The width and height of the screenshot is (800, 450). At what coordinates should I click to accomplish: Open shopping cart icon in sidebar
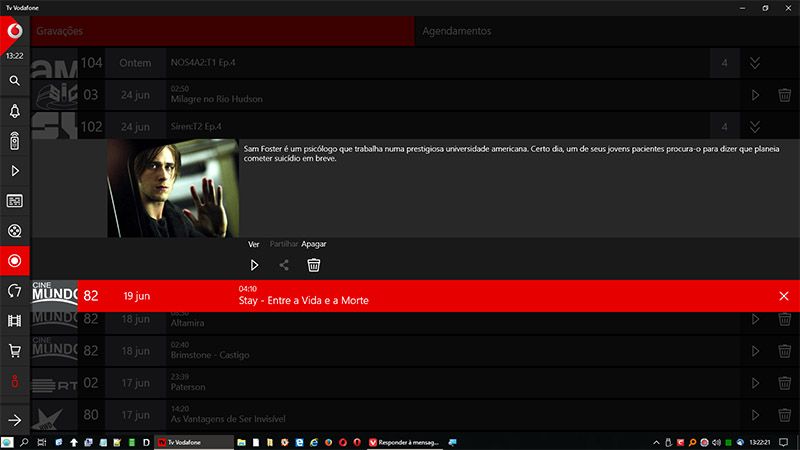pos(14,351)
